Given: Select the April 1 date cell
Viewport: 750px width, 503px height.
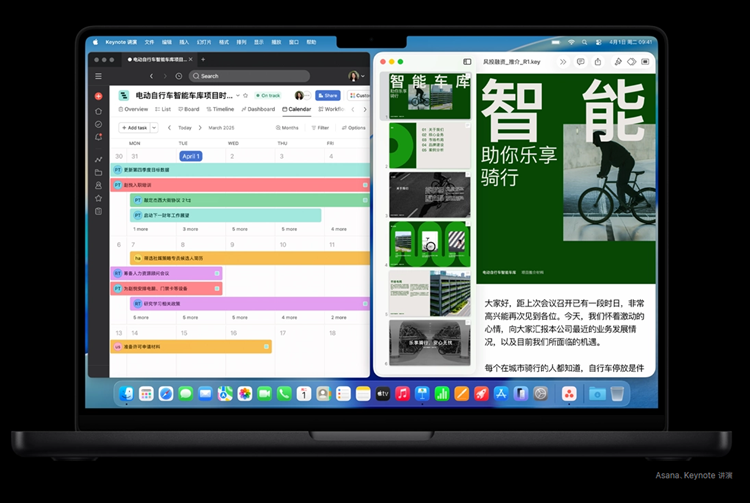Looking at the screenshot, I should coord(190,156).
